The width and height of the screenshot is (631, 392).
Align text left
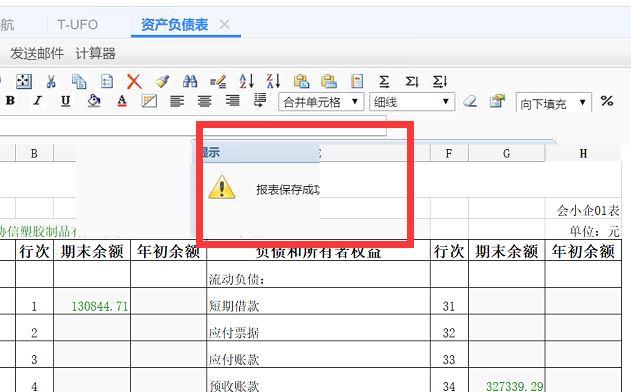[177, 101]
